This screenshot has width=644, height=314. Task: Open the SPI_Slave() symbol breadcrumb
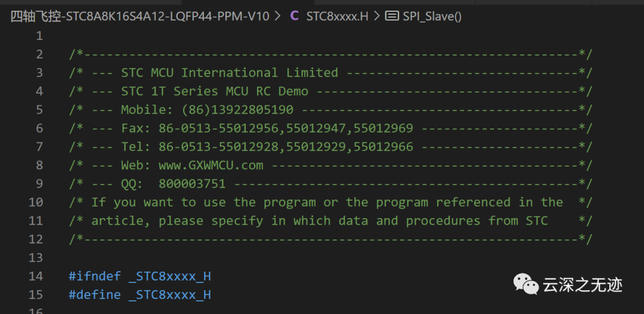point(432,16)
